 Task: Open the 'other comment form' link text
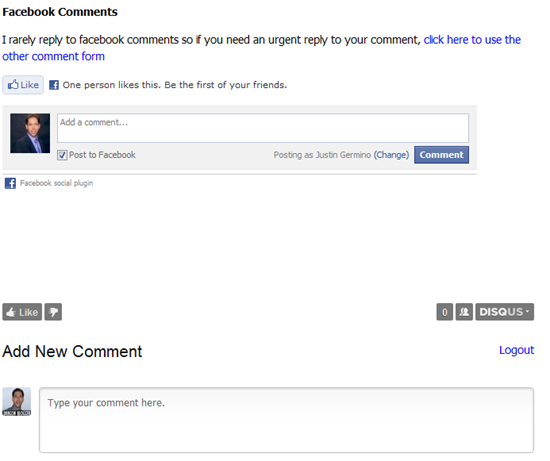53,56
